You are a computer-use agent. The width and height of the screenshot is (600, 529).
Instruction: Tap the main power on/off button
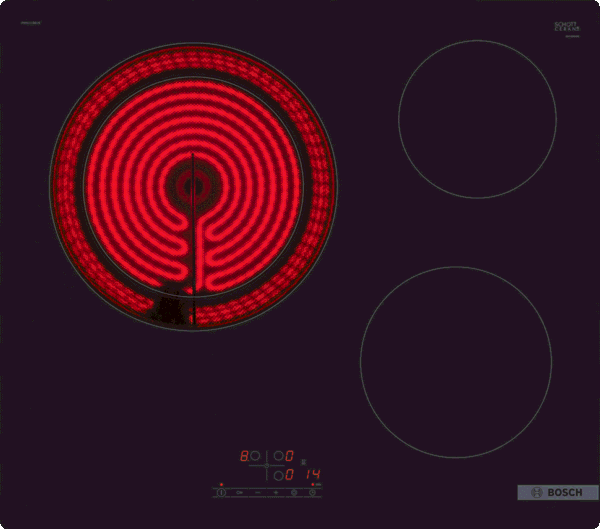tap(222, 492)
